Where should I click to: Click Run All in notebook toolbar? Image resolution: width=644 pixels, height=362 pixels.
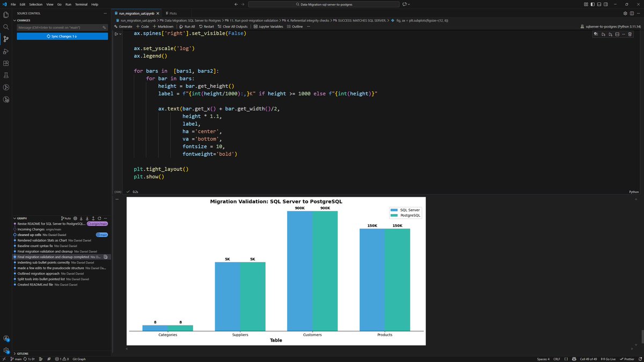187,26
